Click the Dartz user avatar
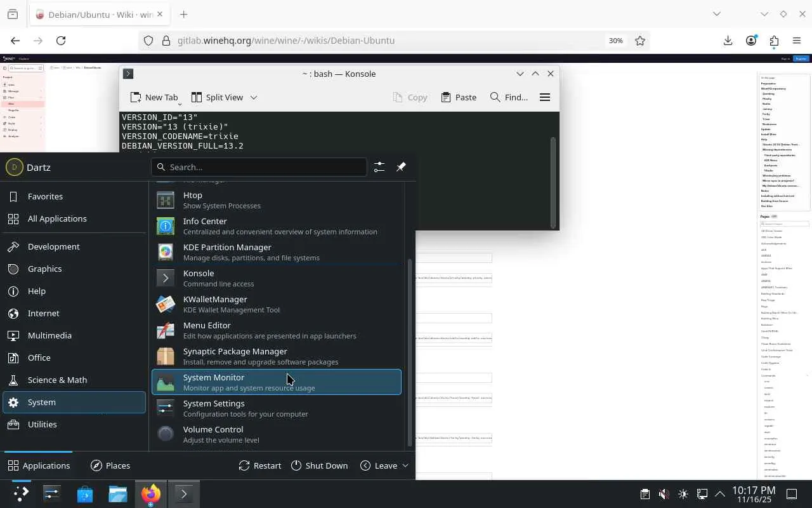The width and height of the screenshot is (812, 508). pos(14,168)
